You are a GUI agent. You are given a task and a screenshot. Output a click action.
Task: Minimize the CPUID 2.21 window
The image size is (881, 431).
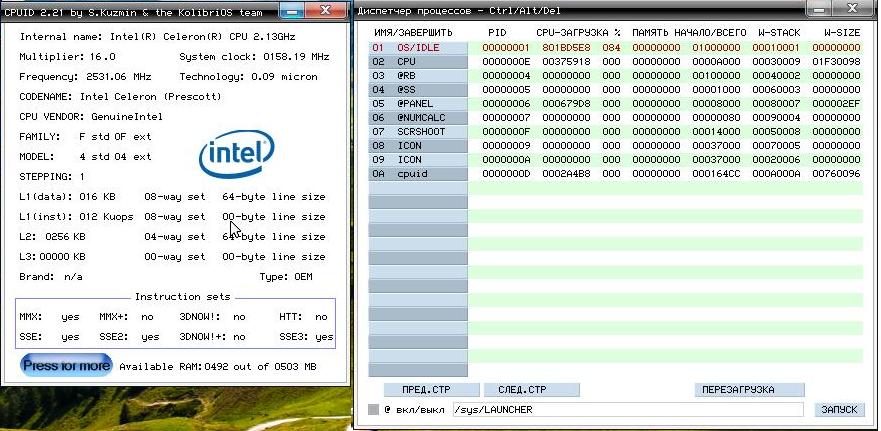[x=292, y=9]
